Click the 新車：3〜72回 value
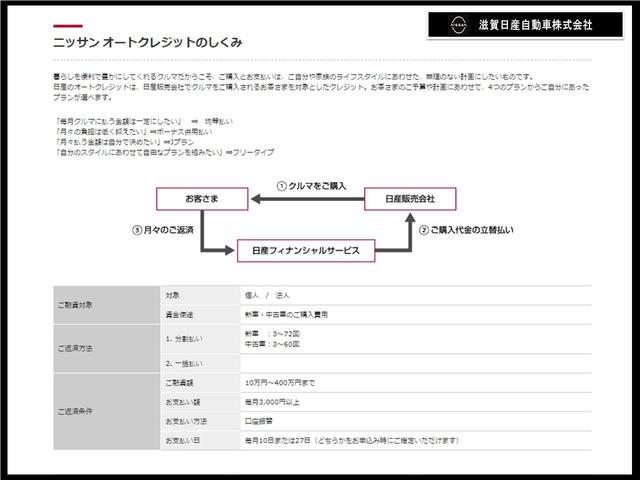This screenshot has height=480, width=640. [x=272, y=334]
